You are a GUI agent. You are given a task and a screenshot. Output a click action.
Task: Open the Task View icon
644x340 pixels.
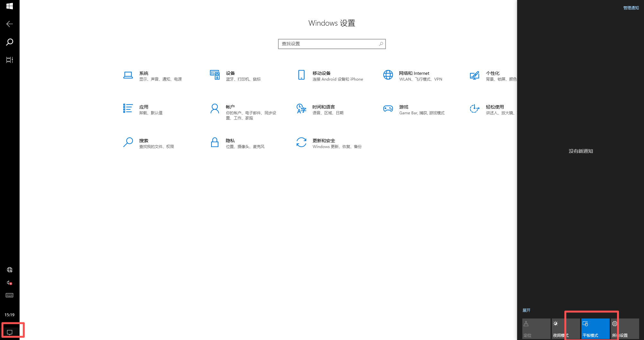(10, 60)
